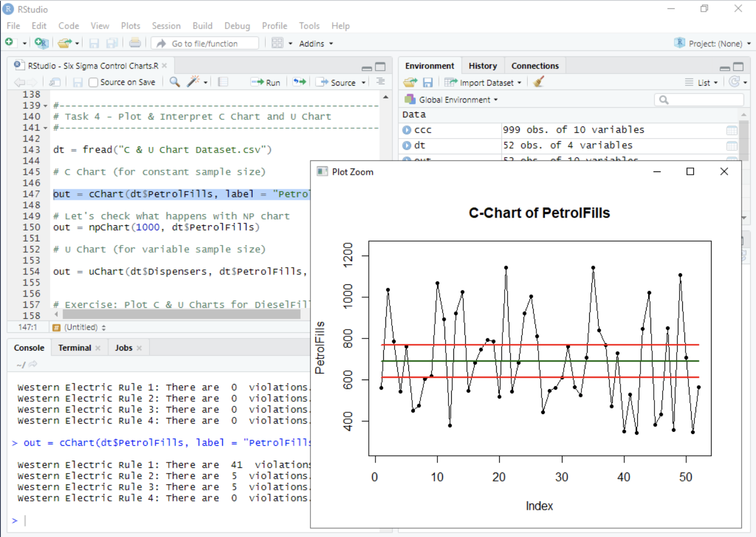Viewport: 756px width, 537px height.
Task: Click the find/replace magnifier icon in editor
Action: [x=175, y=82]
